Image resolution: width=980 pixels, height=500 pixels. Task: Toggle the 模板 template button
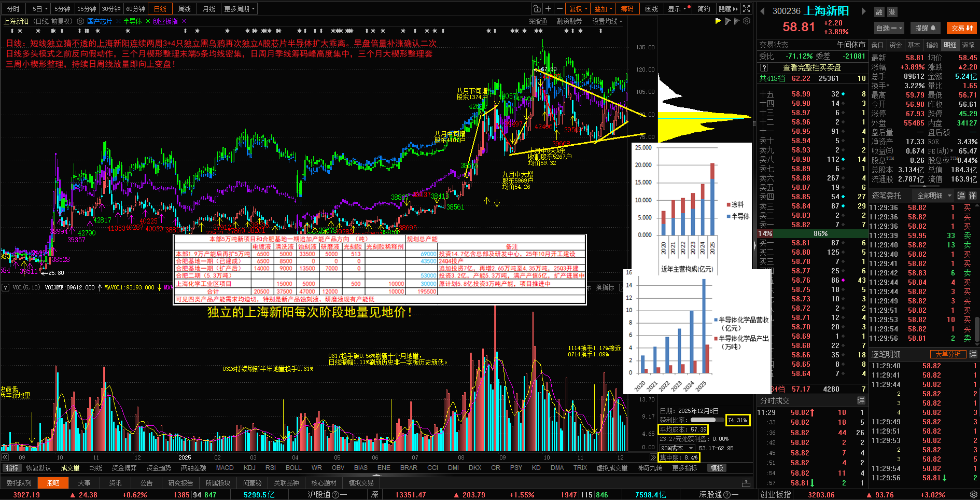[717, 468]
